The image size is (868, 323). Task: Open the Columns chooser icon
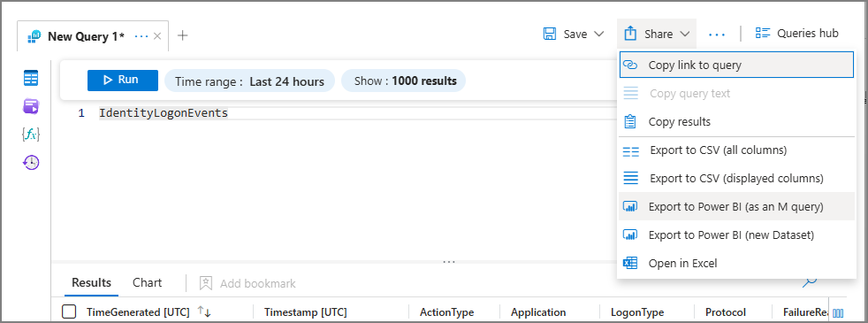click(x=838, y=313)
